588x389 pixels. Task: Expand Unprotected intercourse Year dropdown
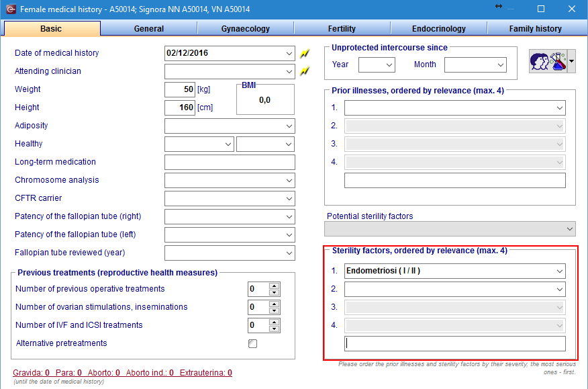click(x=377, y=64)
